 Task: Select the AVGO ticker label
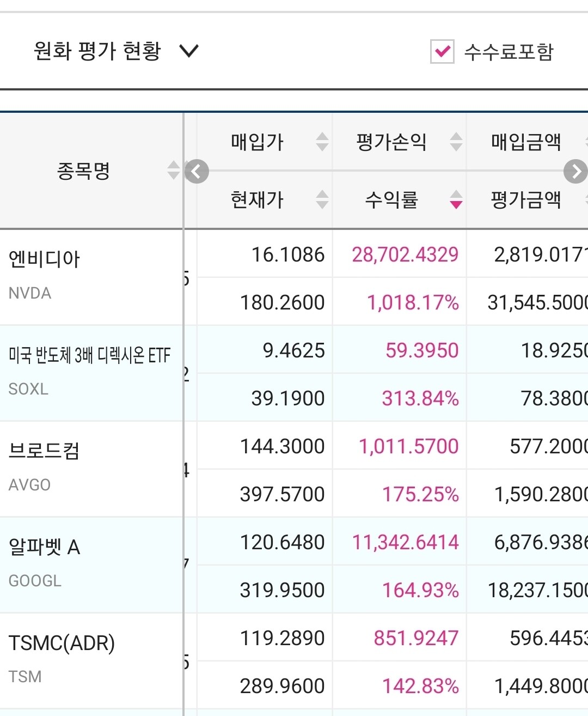coord(29,485)
